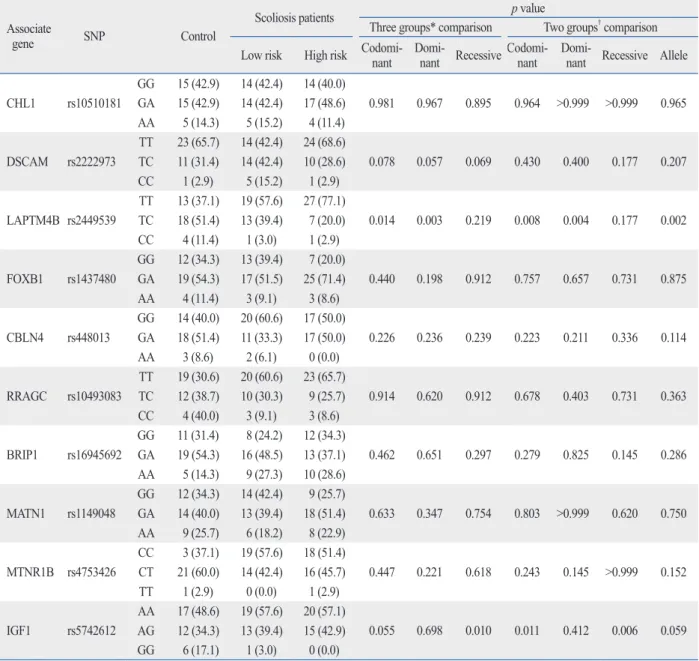Select IGF1 allele p value 0.059
The width and height of the screenshot is (699, 661).
(673, 631)
